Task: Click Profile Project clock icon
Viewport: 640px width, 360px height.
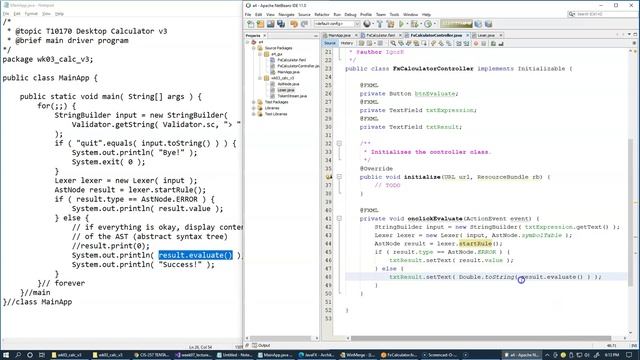Action: point(427,24)
